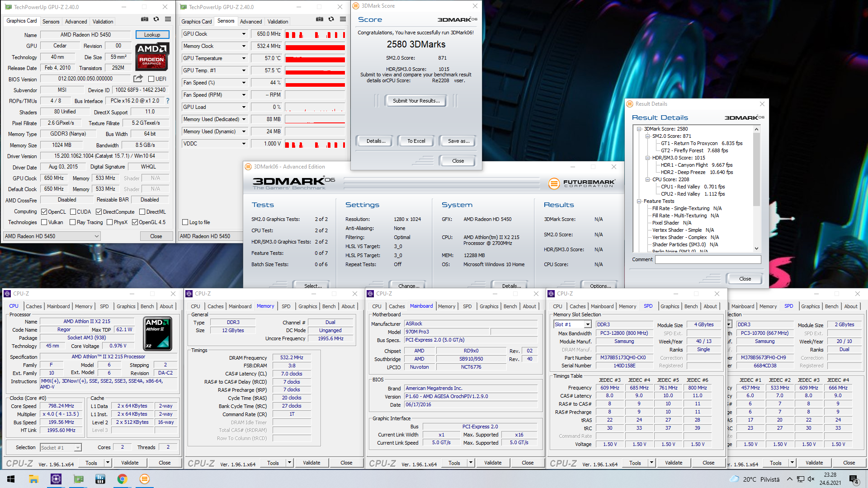Open Advanced tab in left GPU-Z window

pos(76,22)
